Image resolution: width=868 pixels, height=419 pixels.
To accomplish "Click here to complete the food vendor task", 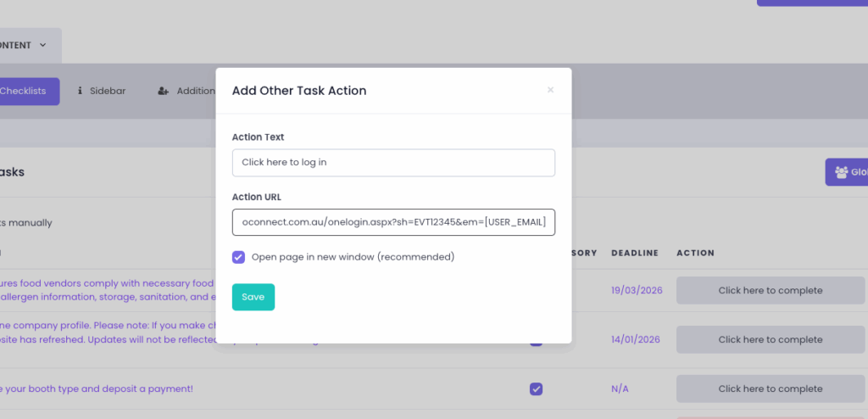I will [770, 290].
